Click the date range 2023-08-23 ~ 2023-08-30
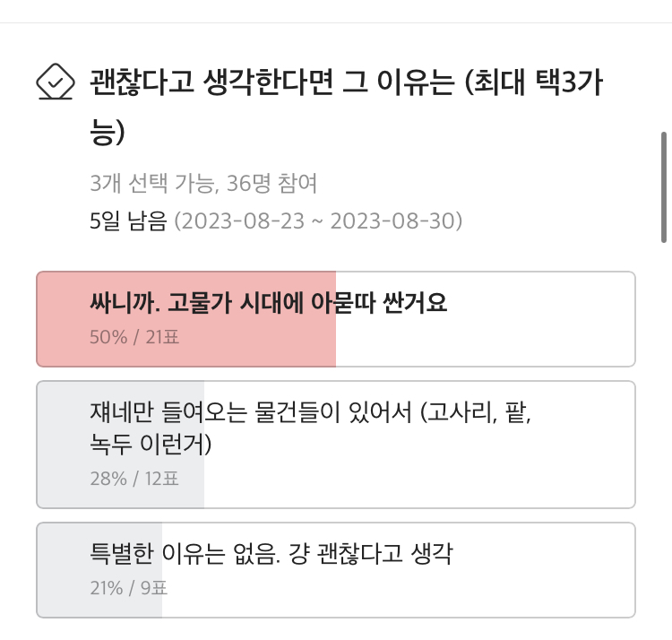 pos(316,221)
